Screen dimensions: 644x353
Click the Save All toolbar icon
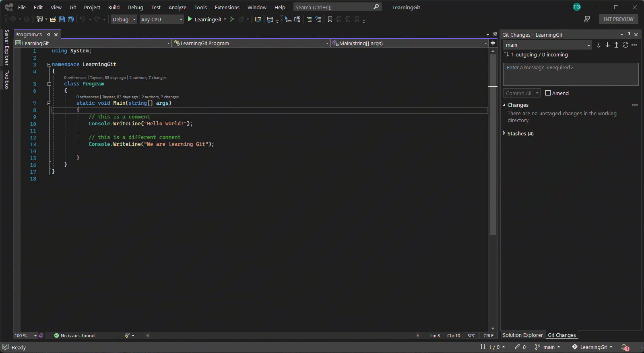(71, 19)
